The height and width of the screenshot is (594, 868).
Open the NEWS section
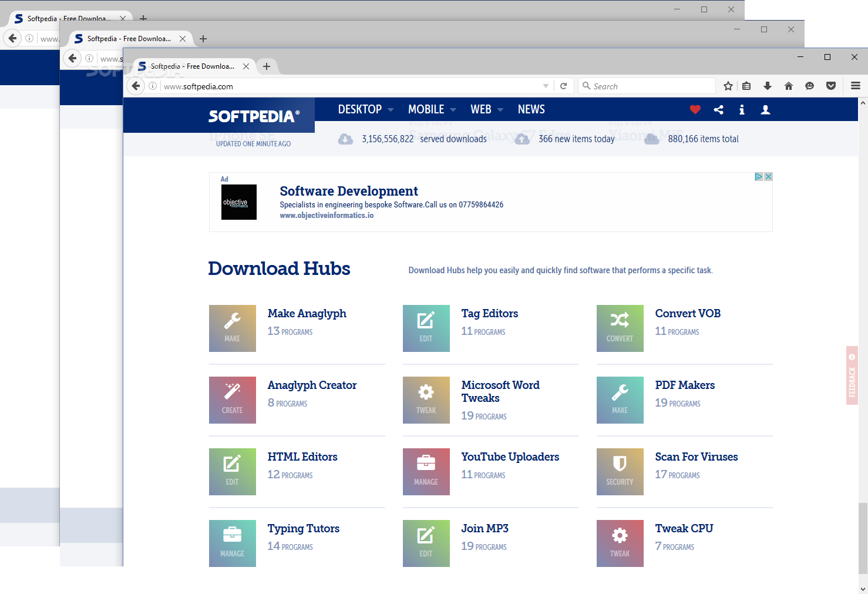(x=531, y=109)
